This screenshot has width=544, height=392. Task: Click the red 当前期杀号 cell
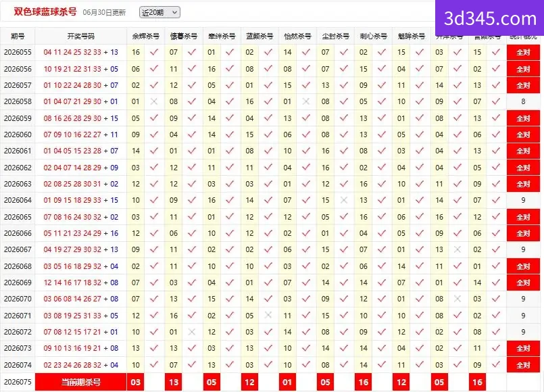(81, 382)
